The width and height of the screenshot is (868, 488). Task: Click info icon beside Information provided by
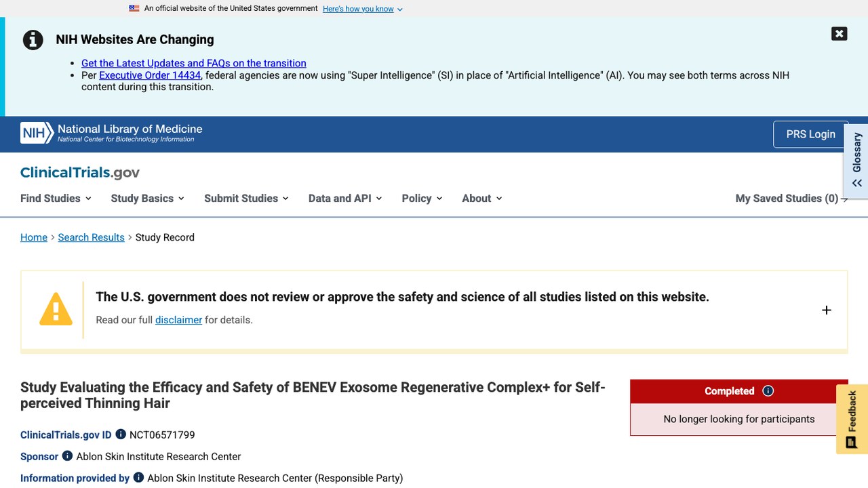point(138,478)
